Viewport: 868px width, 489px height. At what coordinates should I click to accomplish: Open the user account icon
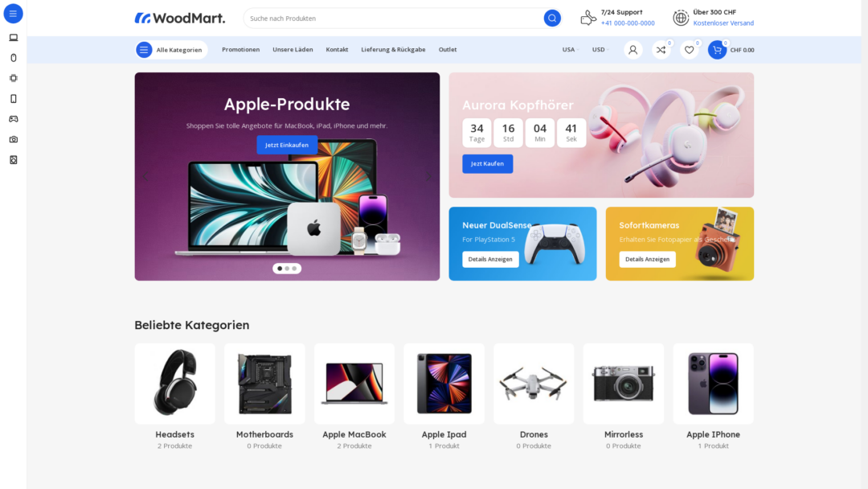point(633,50)
